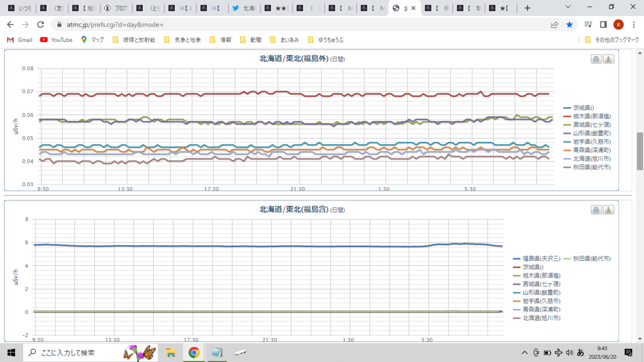The width and height of the screenshot is (644, 362).
Task: Switch to the ブログ browser tab
Action: point(116,8)
